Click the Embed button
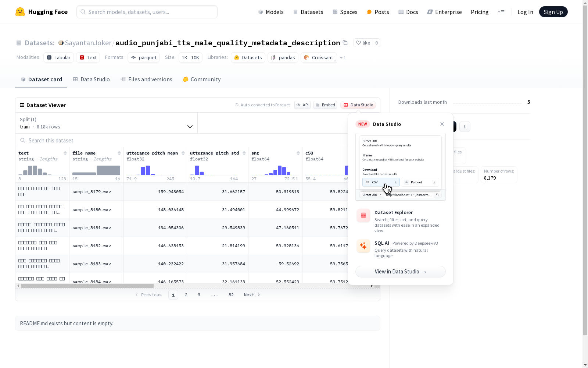 [x=325, y=105]
